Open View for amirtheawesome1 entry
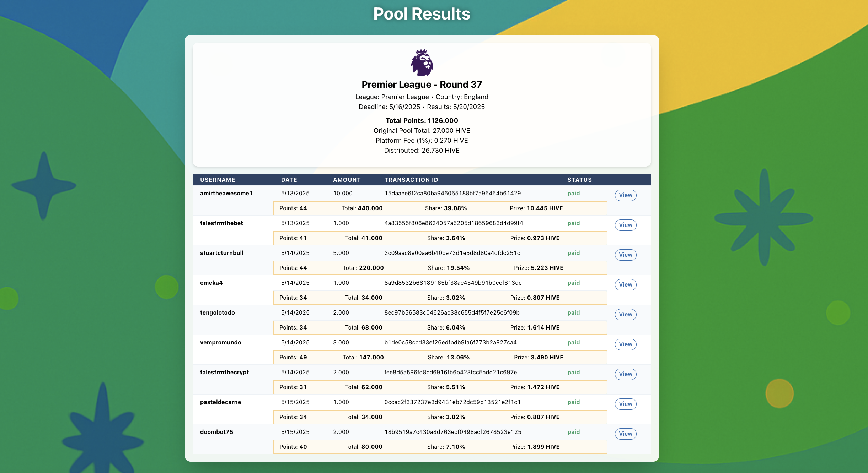The image size is (868, 473). (x=626, y=195)
